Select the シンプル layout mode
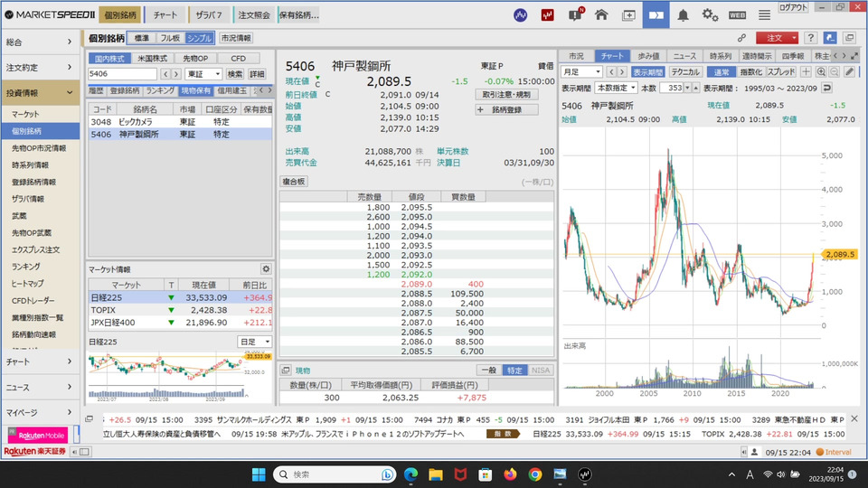Viewport: 868px width, 488px height. [x=199, y=38]
